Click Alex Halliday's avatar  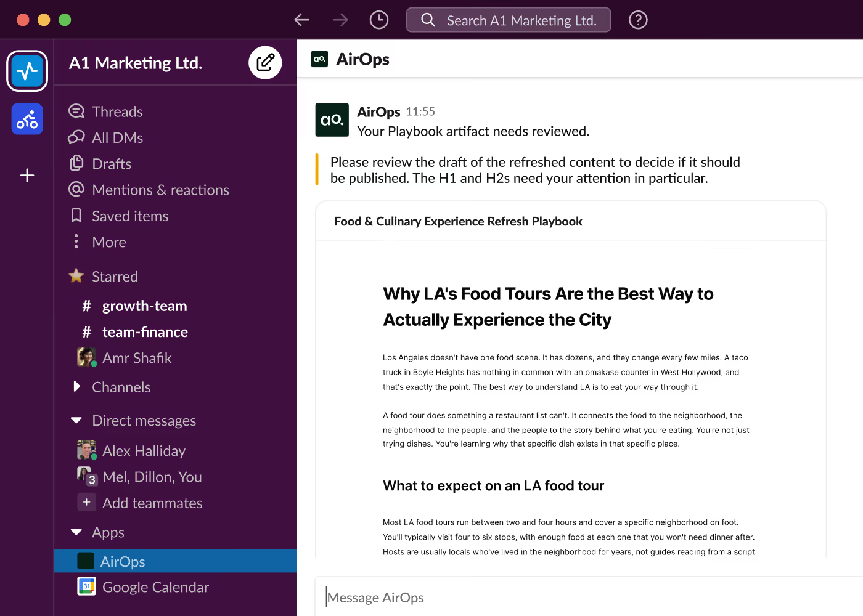[x=86, y=450]
